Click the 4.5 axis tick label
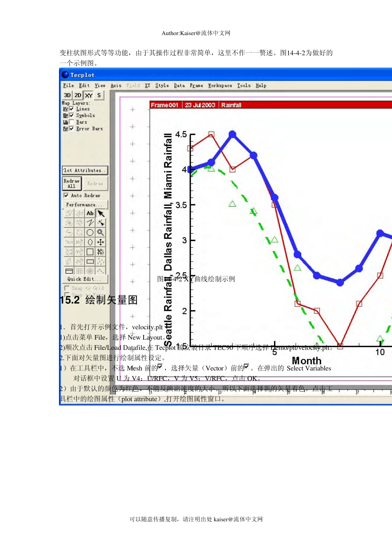The image size is (392, 555). click(181, 135)
